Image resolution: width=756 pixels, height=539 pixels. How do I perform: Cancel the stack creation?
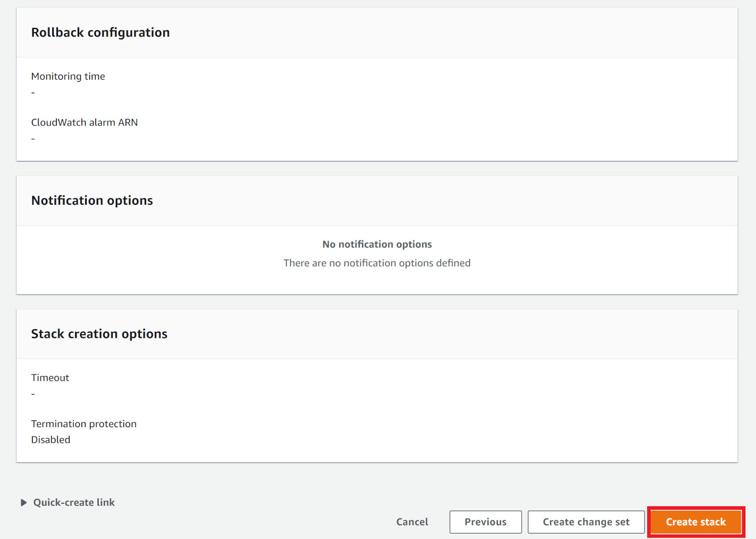(412, 522)
